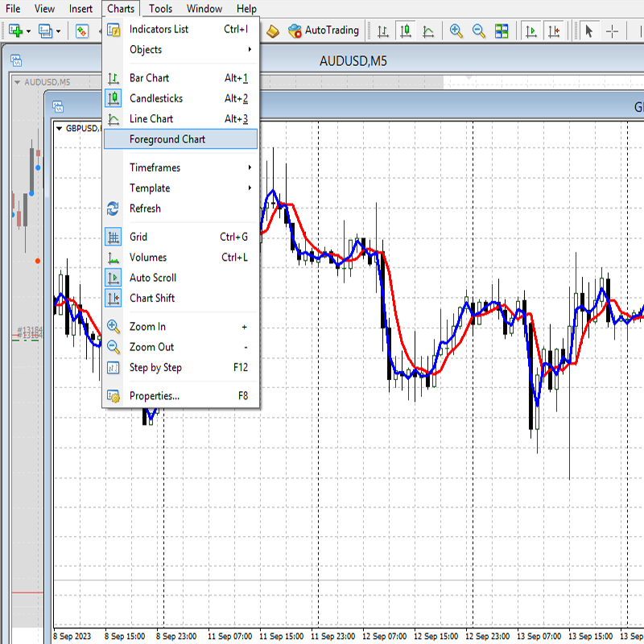The image size is (644, 644).
Task: Click the AUDUSD,M5 chart window title
Action: pos(353,60)
